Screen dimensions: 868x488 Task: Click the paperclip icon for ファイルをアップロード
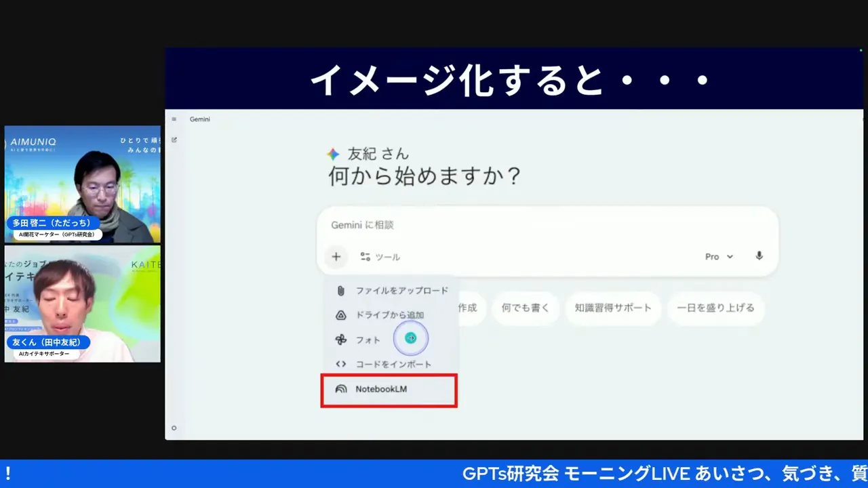(340, 289)
